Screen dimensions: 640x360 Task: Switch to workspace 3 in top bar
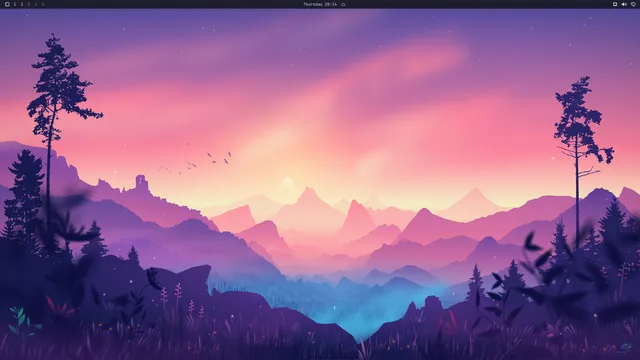[x=29, y=4]
